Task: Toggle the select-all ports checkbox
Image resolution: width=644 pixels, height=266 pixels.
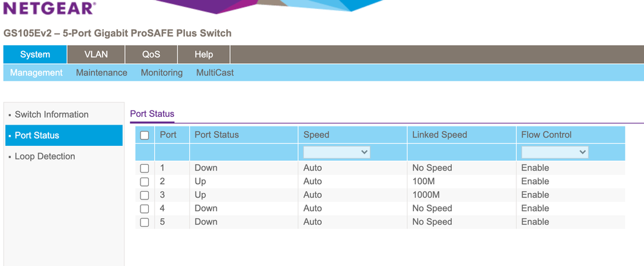Action: pyautogui.click(x=144, y=136)
